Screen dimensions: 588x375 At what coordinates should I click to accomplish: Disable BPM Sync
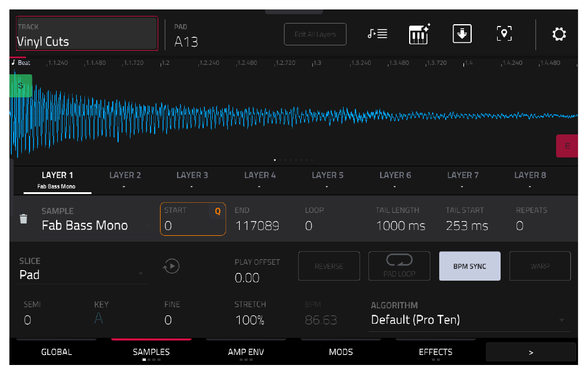pos(470,267)
